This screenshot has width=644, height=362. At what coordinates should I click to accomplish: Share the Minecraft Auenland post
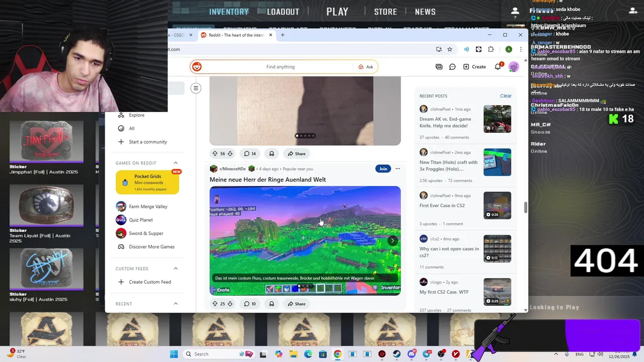click(296, 304)
